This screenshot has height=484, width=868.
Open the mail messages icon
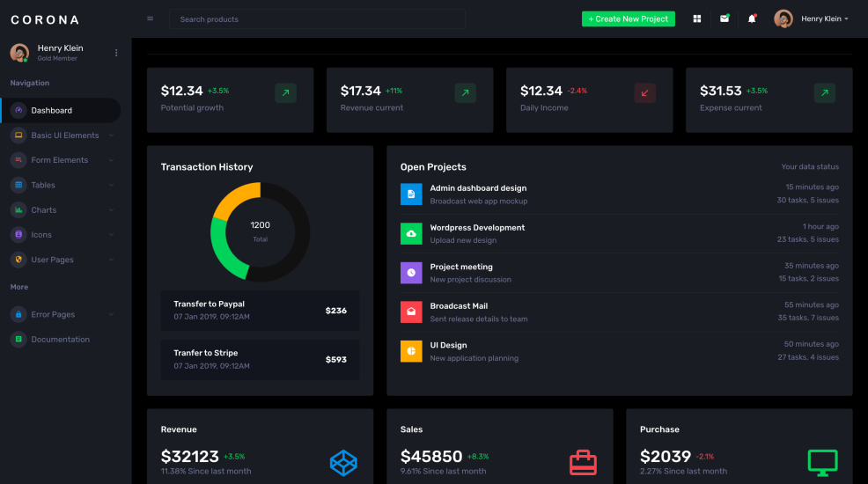pyautogui.click(x=725, y=18)
